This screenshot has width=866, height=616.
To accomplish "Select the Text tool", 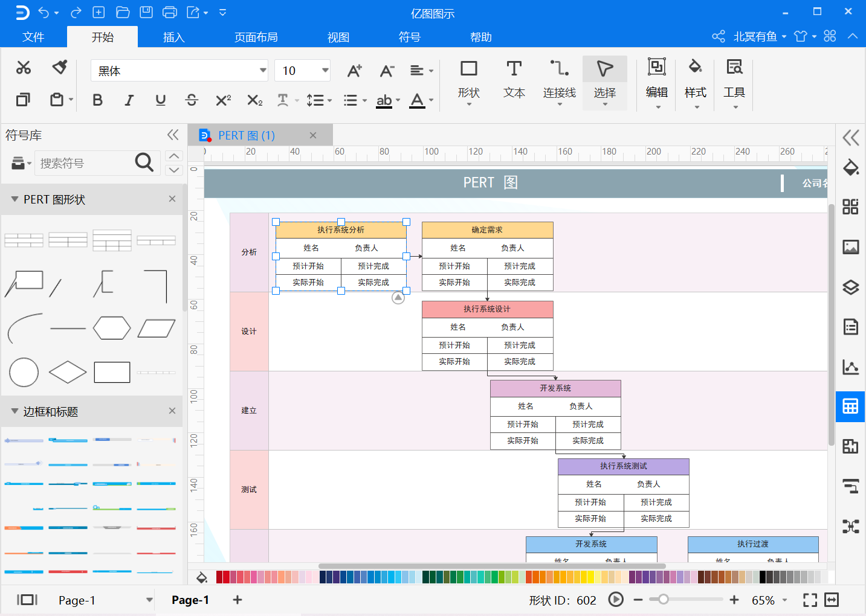I will 514,80.
